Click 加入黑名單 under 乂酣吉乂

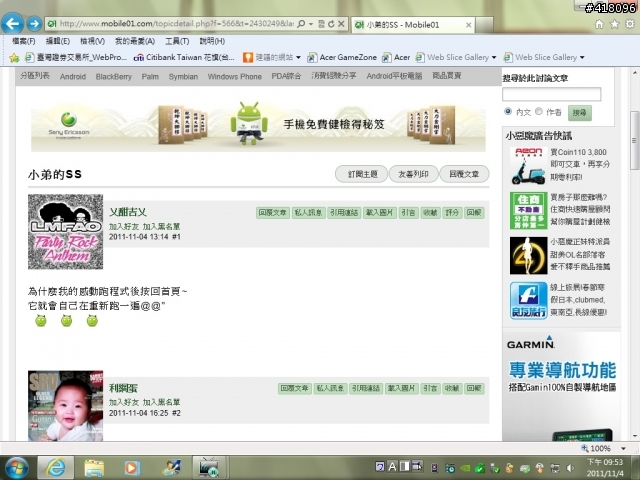(x=161, y=227)
